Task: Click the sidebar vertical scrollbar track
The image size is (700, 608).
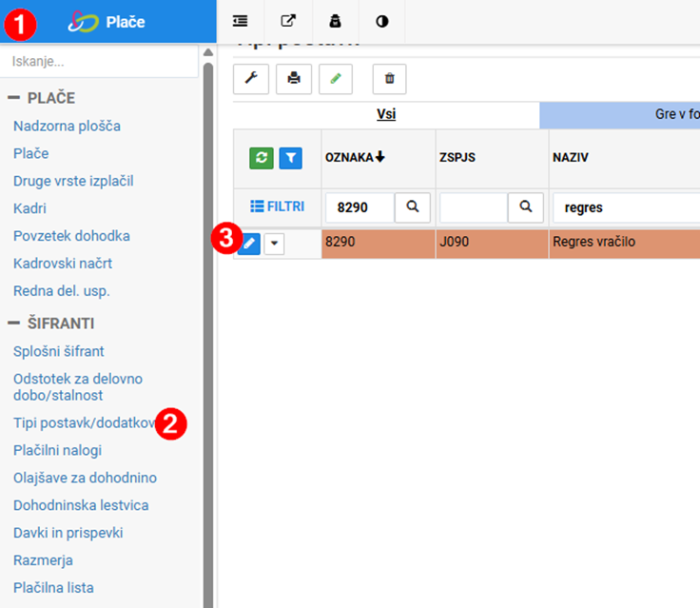Action: tap(208, 335)
